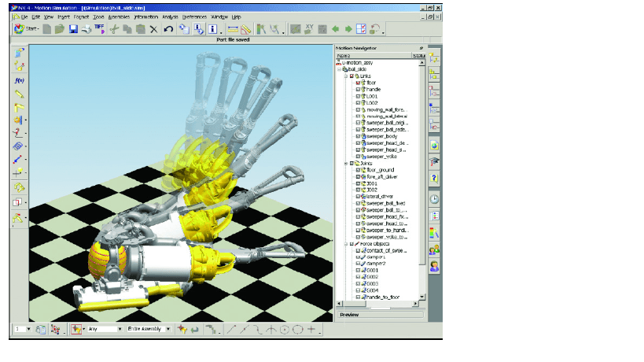This screenshot has width=644, height=362.
Task: Click the Open folder icon
Action: [60, 29]
